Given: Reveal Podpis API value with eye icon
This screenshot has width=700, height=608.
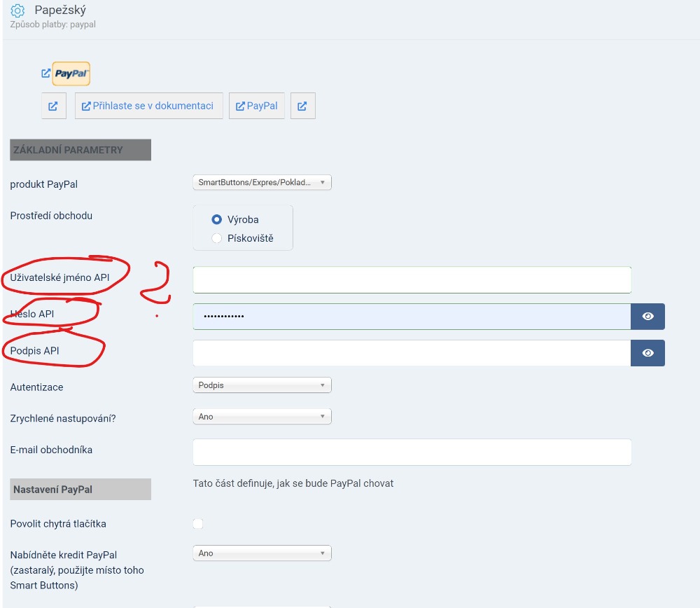Looking at the screenshot, I should (647, 353).
